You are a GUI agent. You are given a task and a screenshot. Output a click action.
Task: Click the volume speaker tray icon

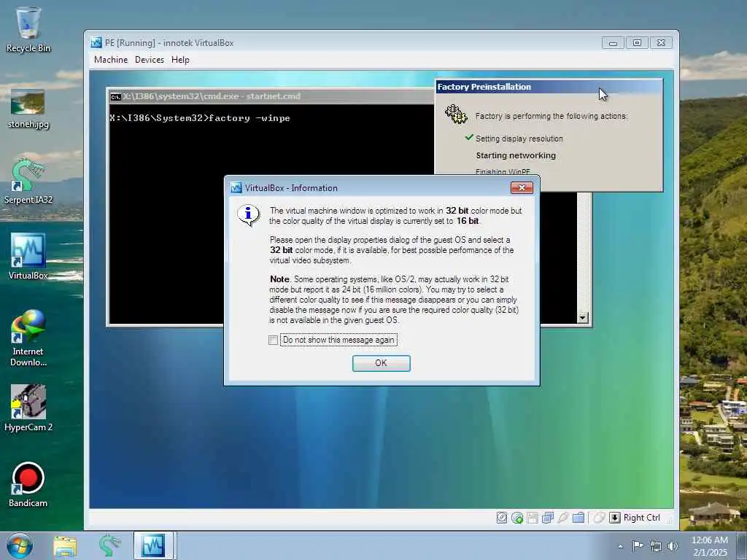coord(673,546)
